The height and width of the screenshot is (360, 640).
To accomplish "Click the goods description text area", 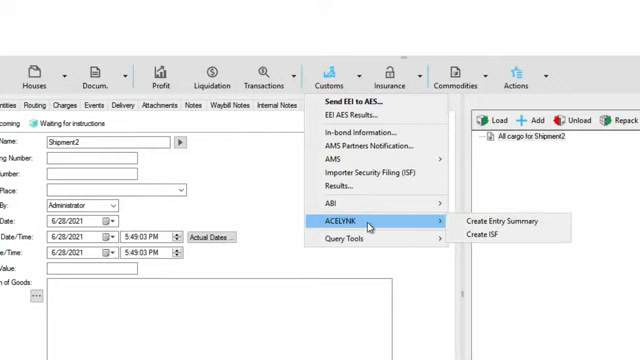I will click(220, 319).
